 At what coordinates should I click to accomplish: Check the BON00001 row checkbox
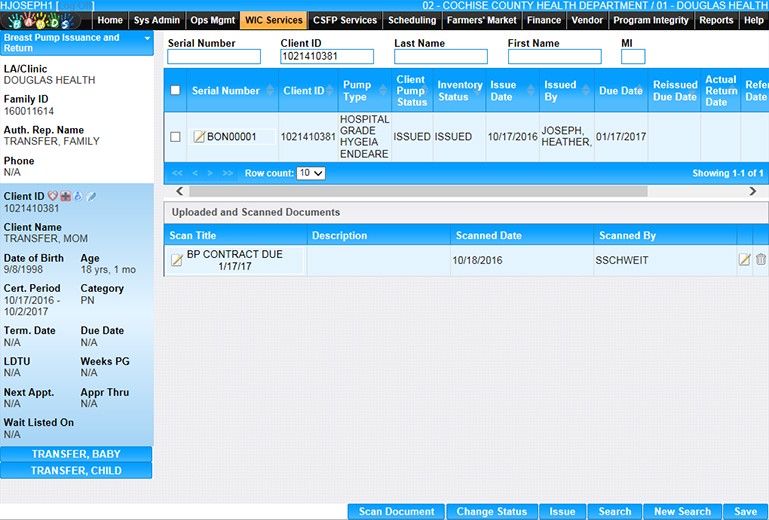[176, 137]
